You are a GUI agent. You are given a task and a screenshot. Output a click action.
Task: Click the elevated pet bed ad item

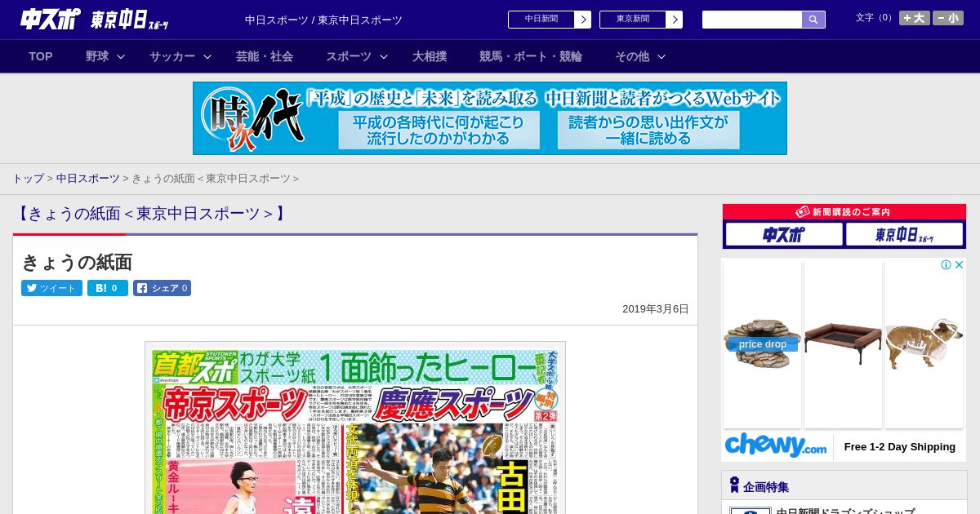(843, 344)
